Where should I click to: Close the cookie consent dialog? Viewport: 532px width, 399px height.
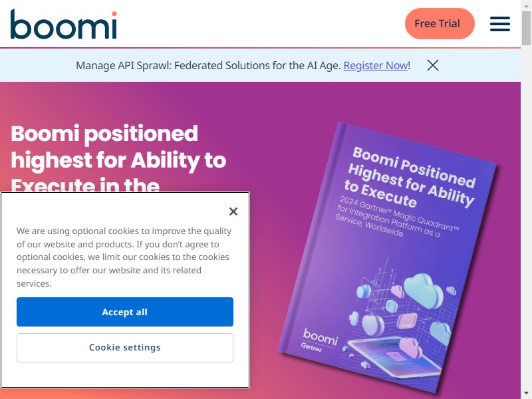233,211
